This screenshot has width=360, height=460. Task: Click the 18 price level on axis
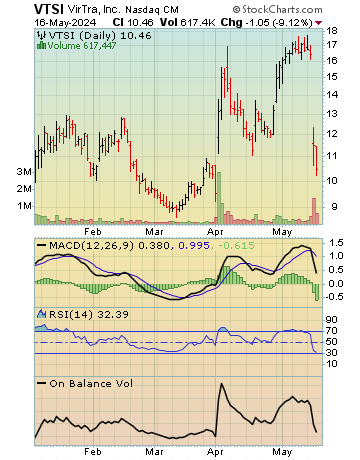[332, 31]
